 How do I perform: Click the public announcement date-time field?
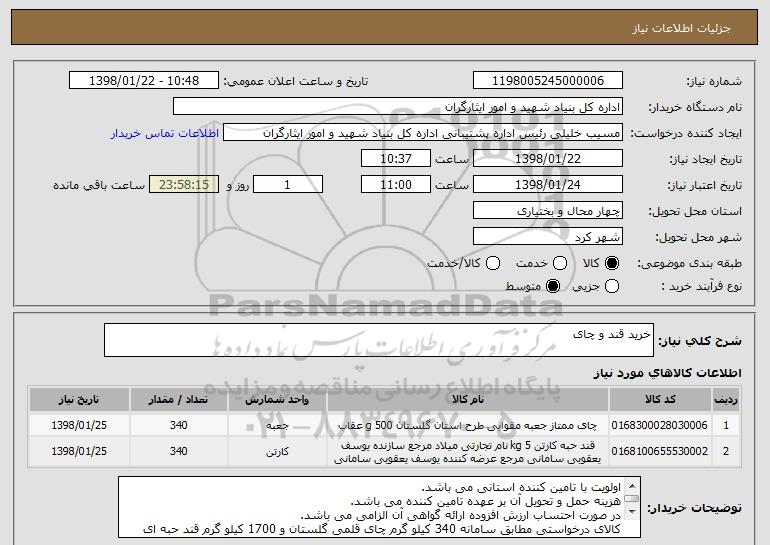click(144, 81)
